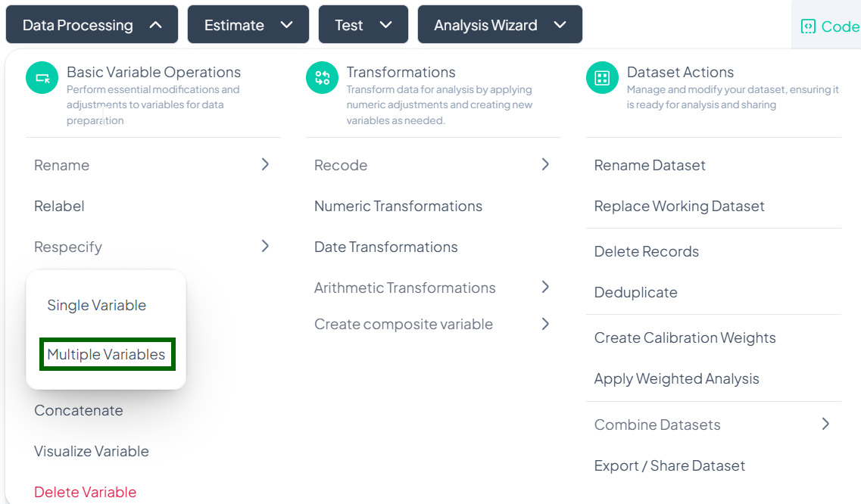Screen dimensions: 861x504
Task: Expand Arithmetic Transformations submenu chevron
Action: point(545,287)
